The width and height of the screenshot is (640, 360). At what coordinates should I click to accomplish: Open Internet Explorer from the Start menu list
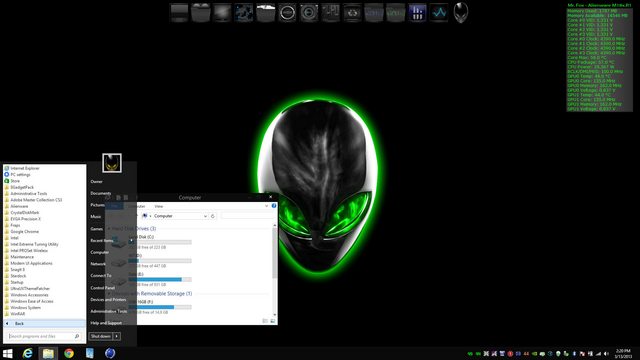[x=25, y=168]
